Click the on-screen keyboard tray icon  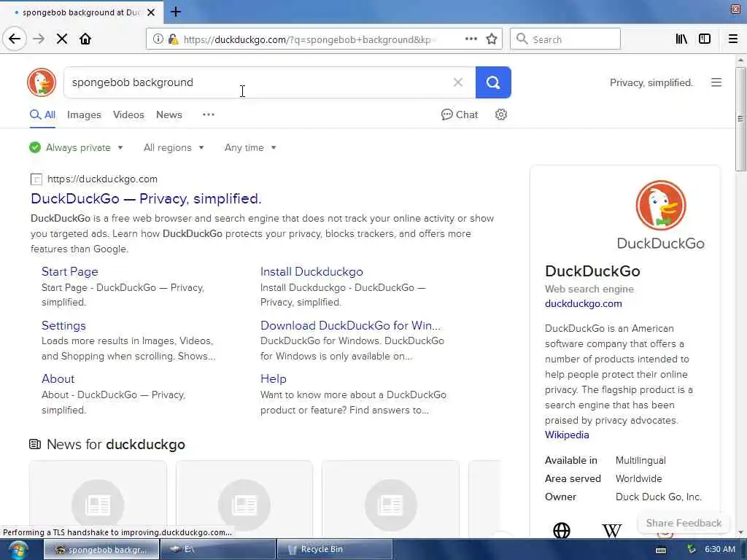point(661,550)
